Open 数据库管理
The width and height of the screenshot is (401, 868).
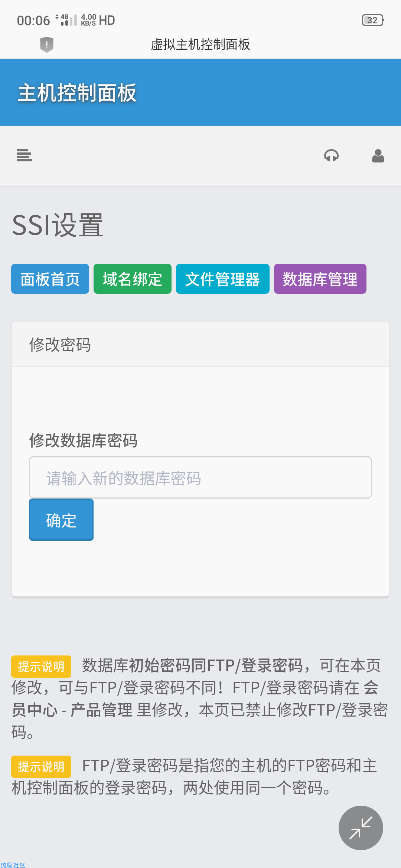tap(320, 279)
